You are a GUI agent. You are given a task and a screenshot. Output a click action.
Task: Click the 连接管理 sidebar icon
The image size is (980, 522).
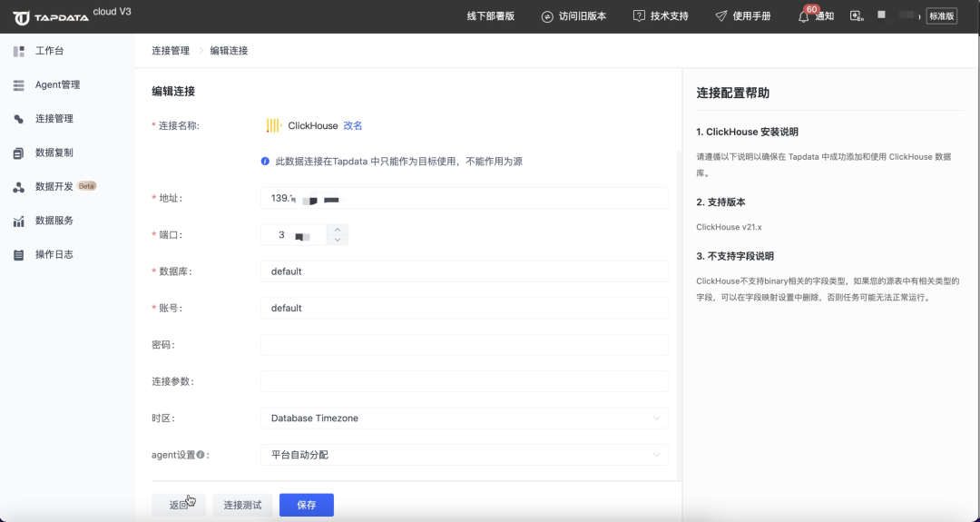tap(19, 119)
